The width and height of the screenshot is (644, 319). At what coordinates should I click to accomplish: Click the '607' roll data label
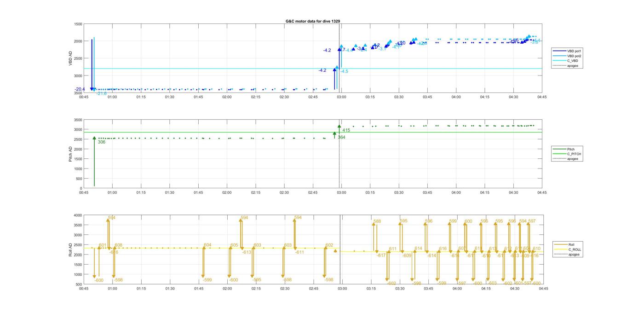point(461,249)
